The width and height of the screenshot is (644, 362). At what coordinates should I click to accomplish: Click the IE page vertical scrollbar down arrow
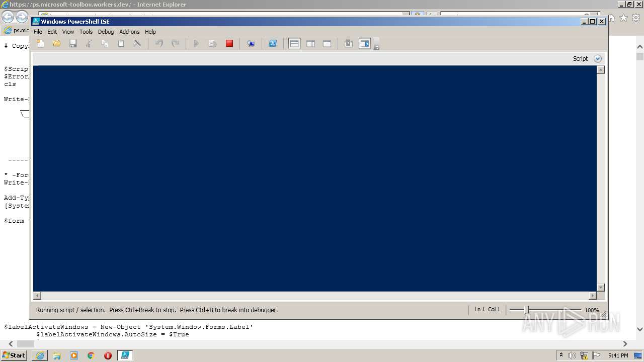[x=640, y=330]
